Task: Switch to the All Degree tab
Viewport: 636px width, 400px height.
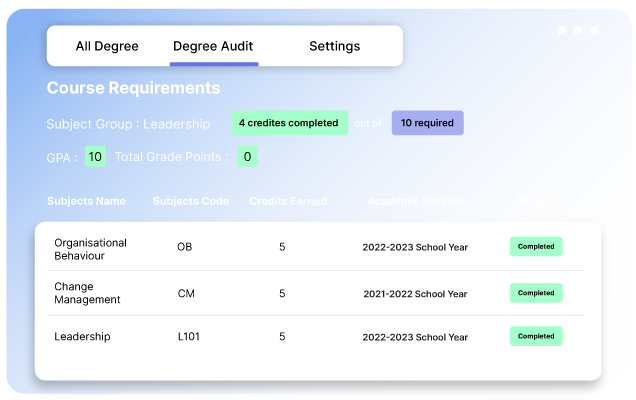Action: 107,46
